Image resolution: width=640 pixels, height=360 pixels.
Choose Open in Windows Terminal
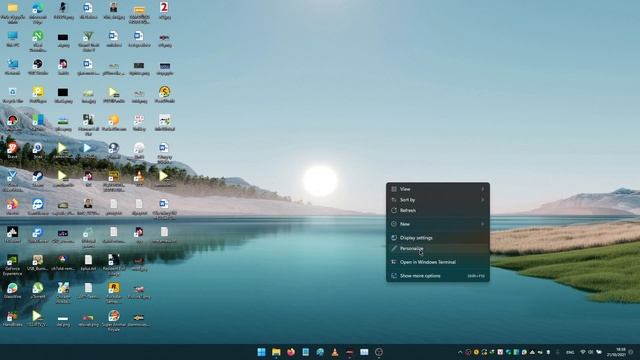click(x=438, y=262)
